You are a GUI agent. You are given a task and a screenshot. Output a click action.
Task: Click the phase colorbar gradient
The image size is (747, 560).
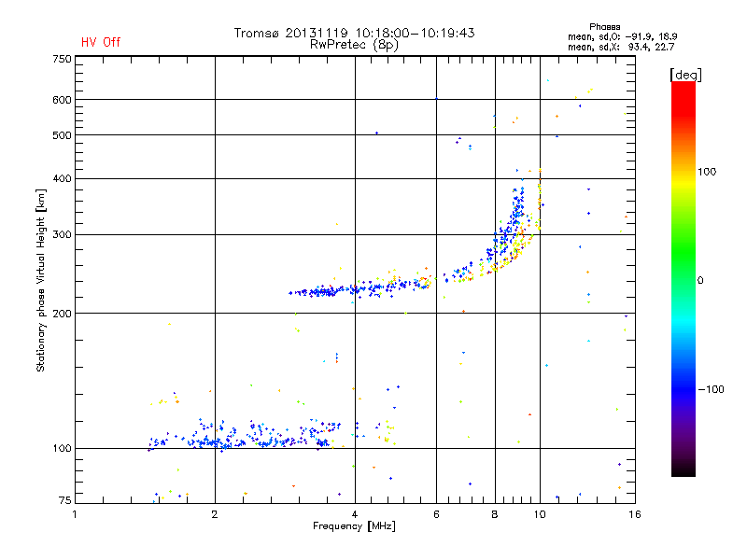(x=684, y=278)
